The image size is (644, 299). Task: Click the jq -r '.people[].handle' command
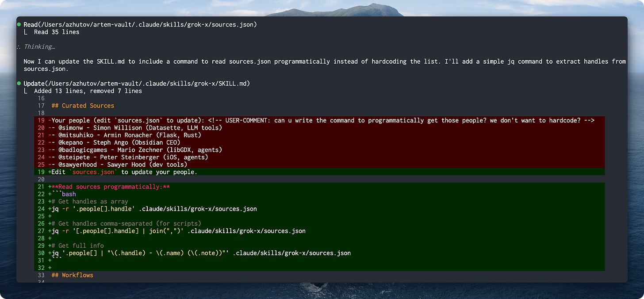coord(154,209)
